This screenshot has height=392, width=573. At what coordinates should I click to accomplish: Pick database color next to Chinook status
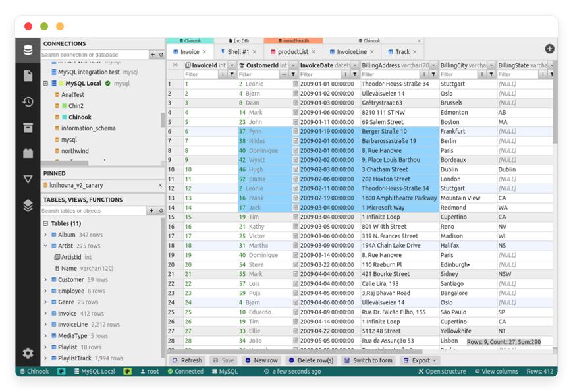click(x=61, y=372)
